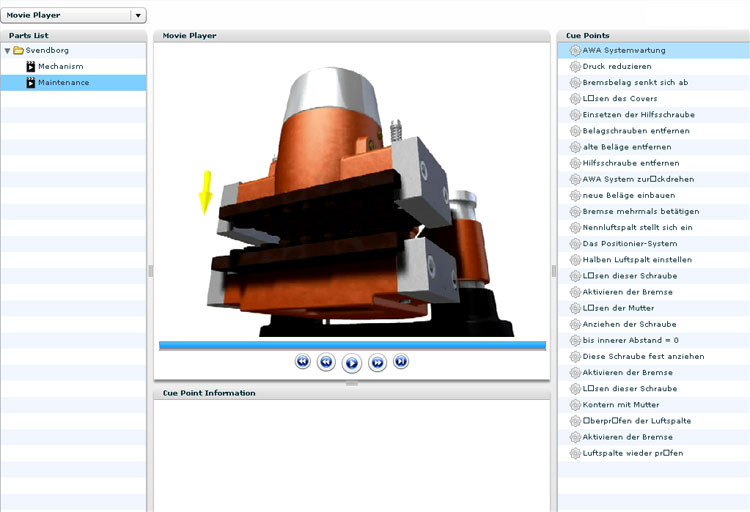Screen dimensions: 750x512
Task: Click the divider handle between Parts List and player
Action: [x=150, y=270]
